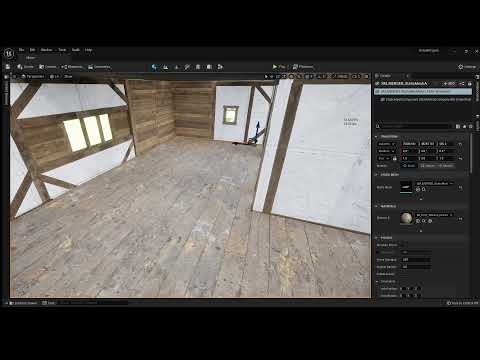The width and height of the screenshot is (480, 360).
Task: Select the Mesh Paint mode icon
Action: point(187,67)
